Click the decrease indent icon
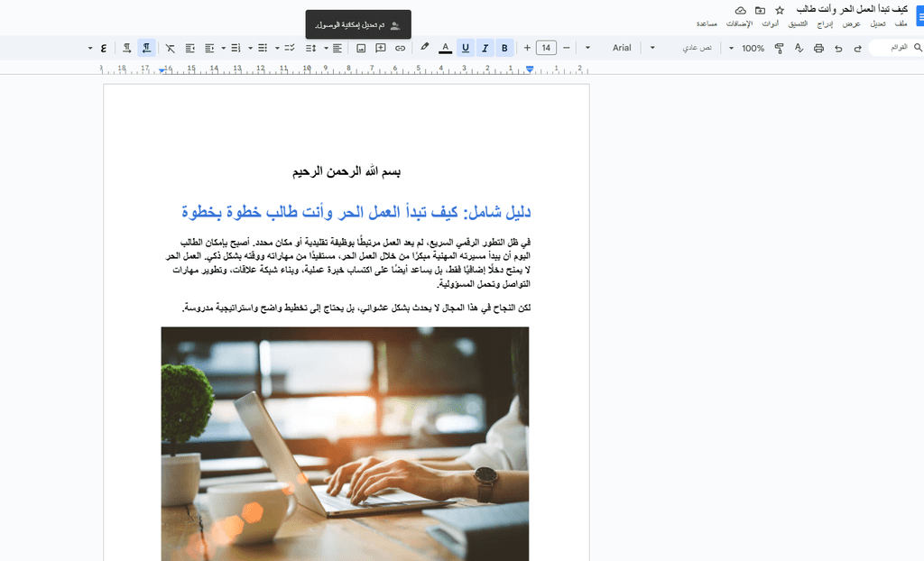Screen dimensions: 924x561 point(209,49)
